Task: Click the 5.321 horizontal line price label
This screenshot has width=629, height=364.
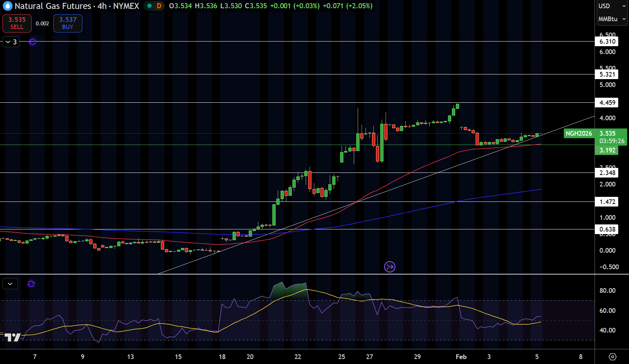Action: tap(606, 74)
